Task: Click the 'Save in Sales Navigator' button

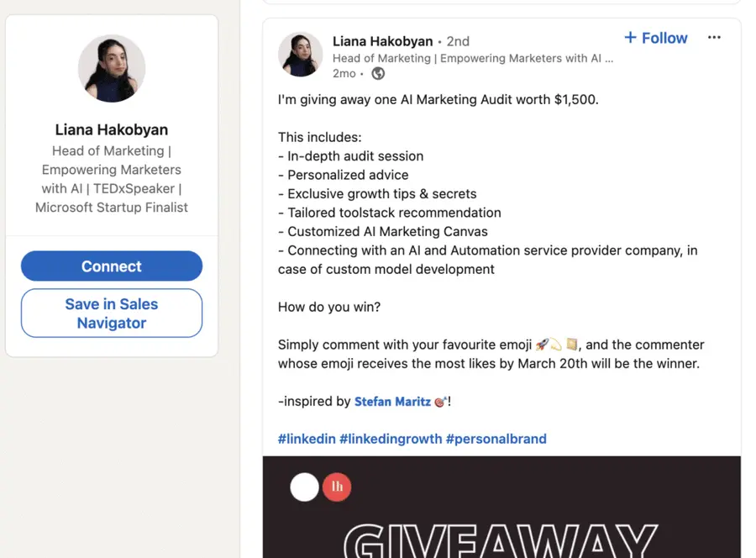Action: point(112,313)
